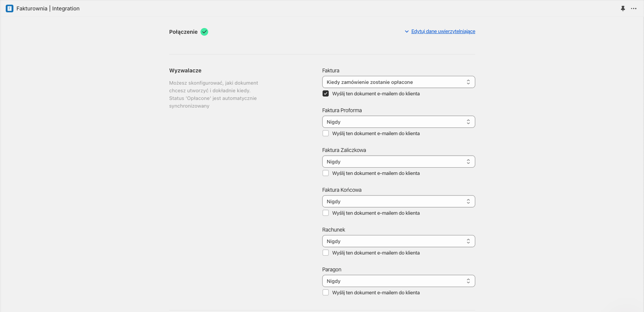Pin the app using the pin icon
The image size is (644, 312).
(x=623, y=9)
